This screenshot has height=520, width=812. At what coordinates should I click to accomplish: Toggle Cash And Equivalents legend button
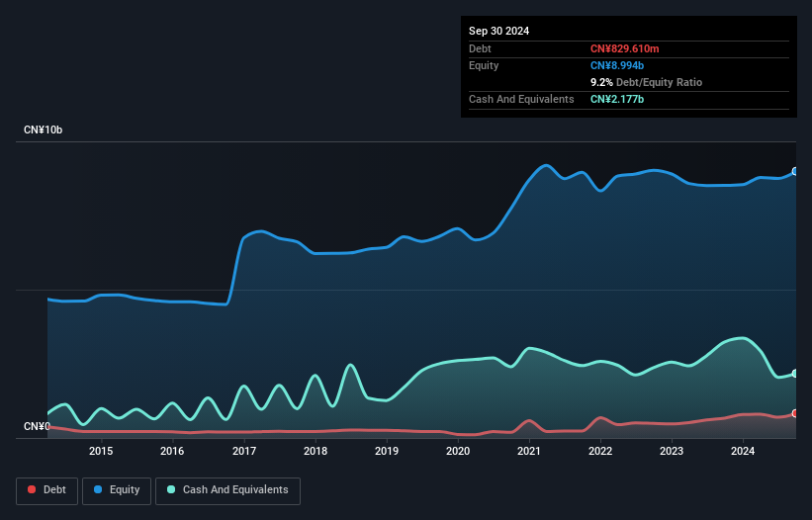[227, 489]
